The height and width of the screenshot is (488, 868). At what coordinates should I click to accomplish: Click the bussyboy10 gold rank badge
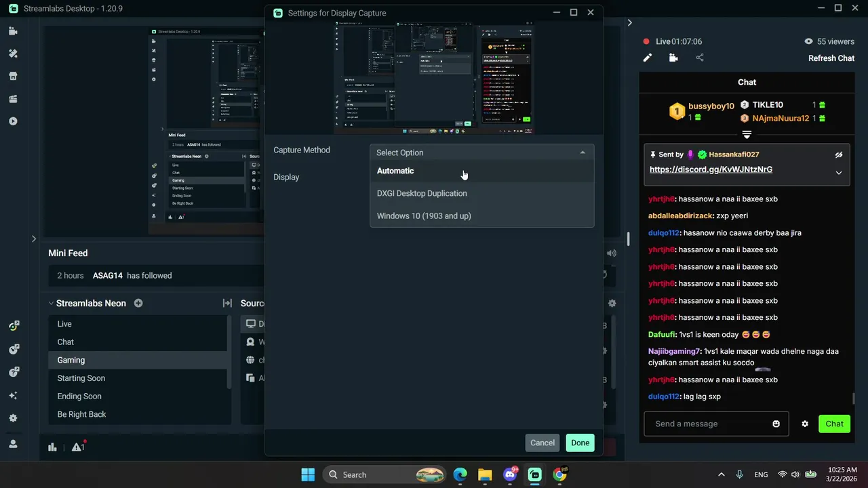[x=677, y=111]
